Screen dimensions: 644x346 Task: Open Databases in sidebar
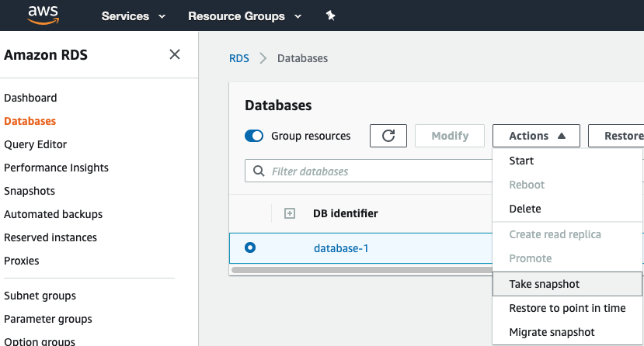pos(30,121)
